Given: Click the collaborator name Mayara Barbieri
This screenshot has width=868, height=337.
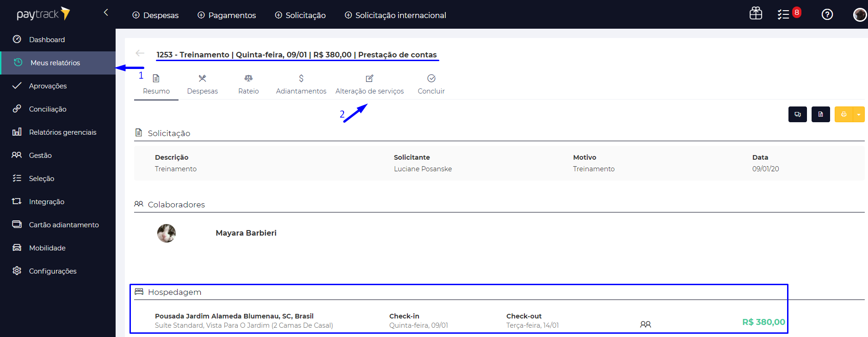Looking at the screenshot, I should click(x=246, y=233).
